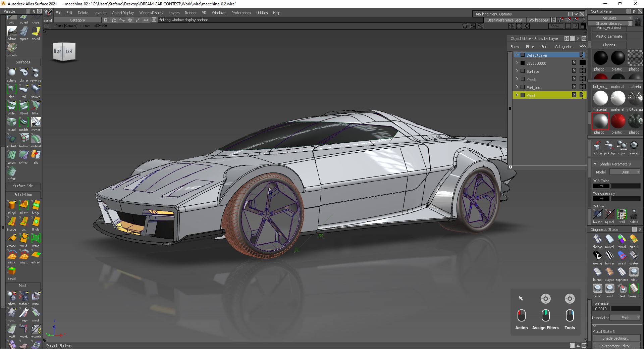Toggle the P flag on the Surface layer

[574, 71]
